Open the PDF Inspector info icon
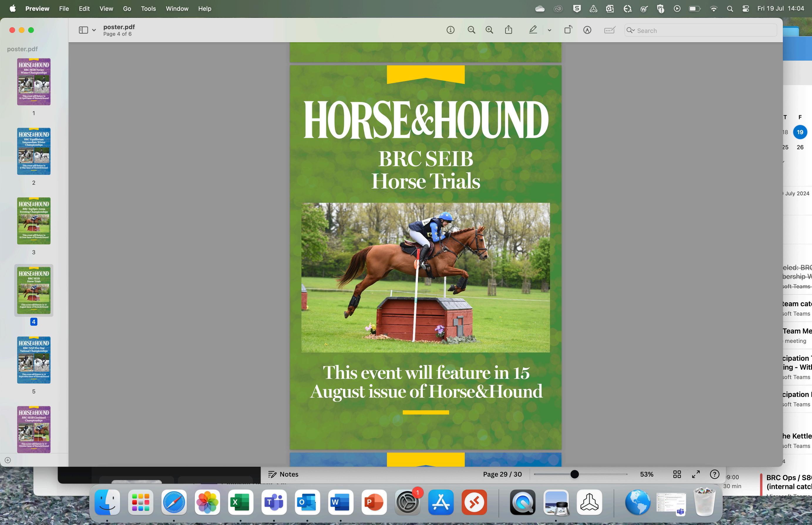The width and height of the screenshot is (812, 525). click(450, 30)
